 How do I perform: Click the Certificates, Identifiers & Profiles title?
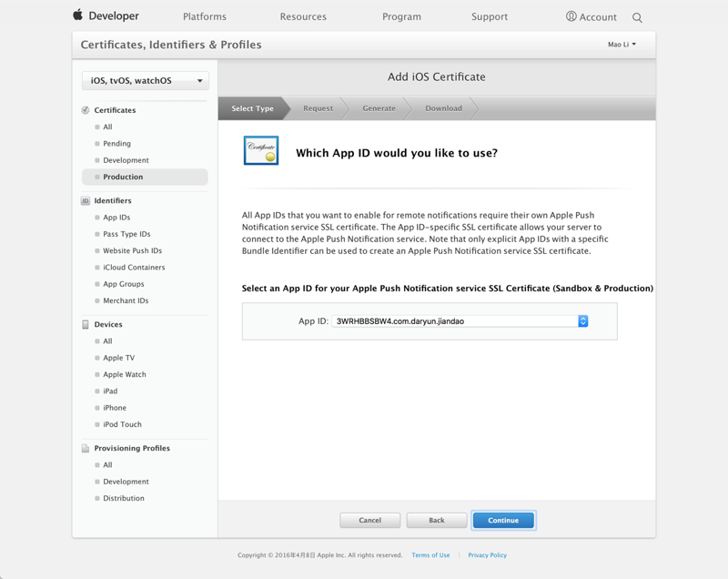pos(171,45)
